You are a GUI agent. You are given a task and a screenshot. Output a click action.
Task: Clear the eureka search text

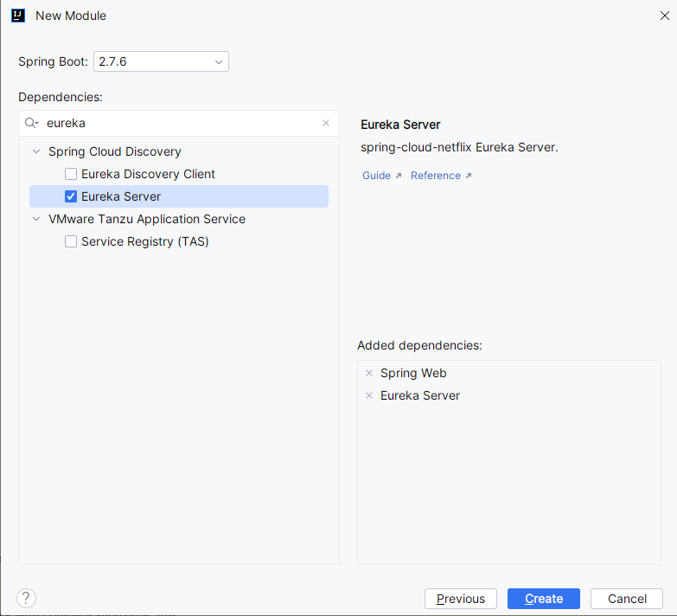(x=326, y=123)
